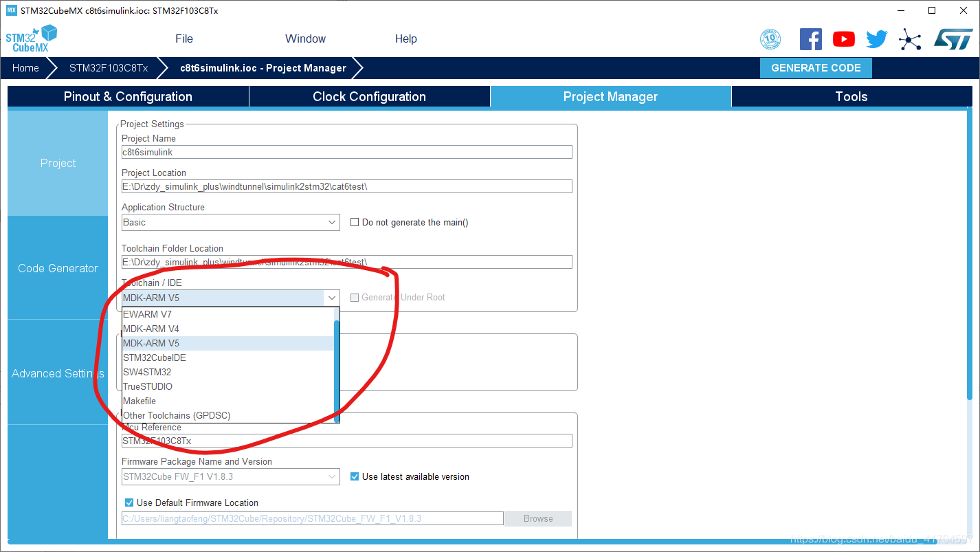Expand the Application Structure dropdown
The height and width of the screenshot is (552, 980).
(332, 222)
